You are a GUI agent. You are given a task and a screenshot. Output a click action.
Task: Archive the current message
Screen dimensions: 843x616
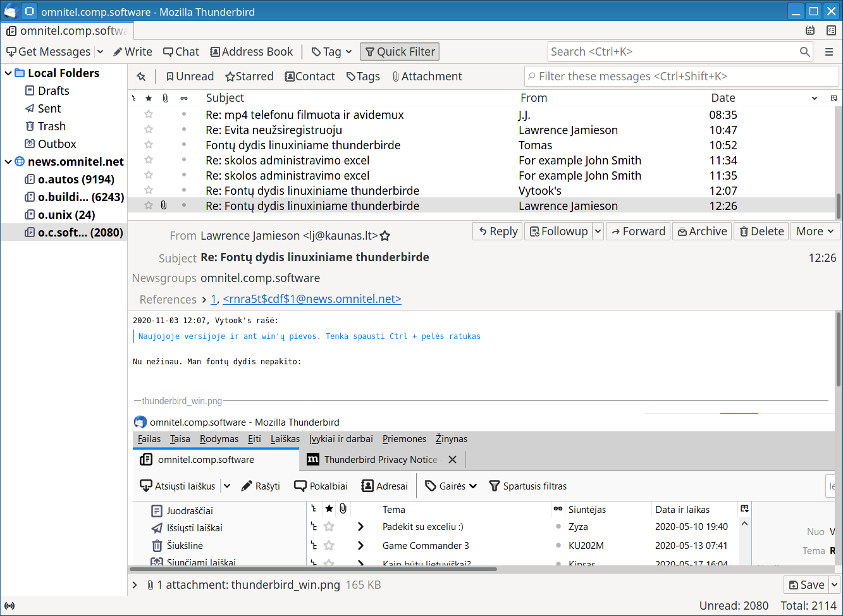(x=702, y=231)
